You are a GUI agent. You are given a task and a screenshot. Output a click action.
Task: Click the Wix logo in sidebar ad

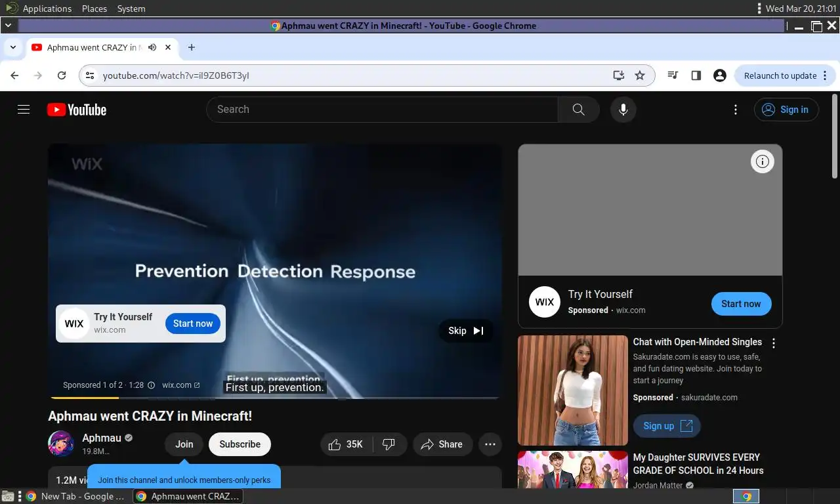coord(545,302)
